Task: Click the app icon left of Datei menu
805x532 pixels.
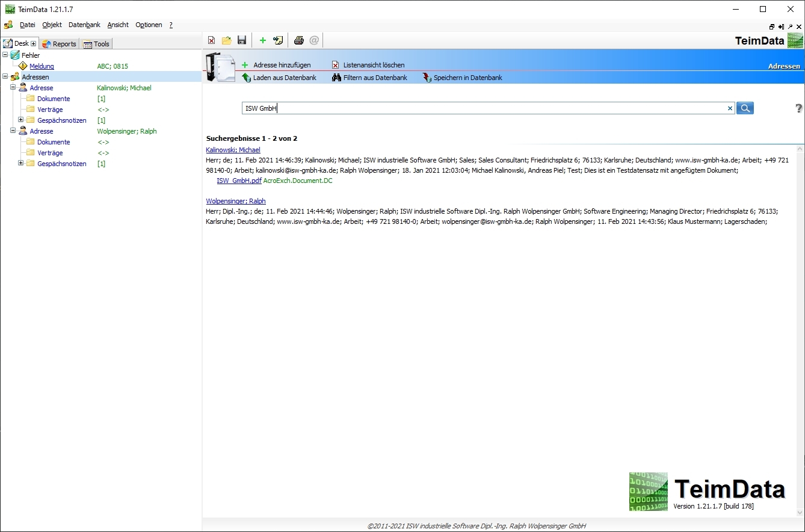Action: pos(8,25)
